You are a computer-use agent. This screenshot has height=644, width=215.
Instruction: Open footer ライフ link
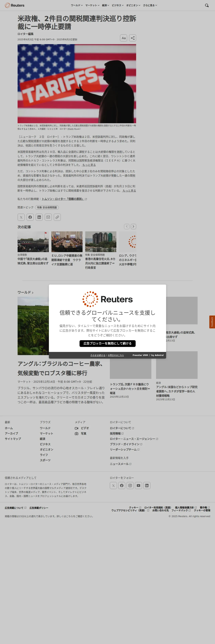click(44, 455)
